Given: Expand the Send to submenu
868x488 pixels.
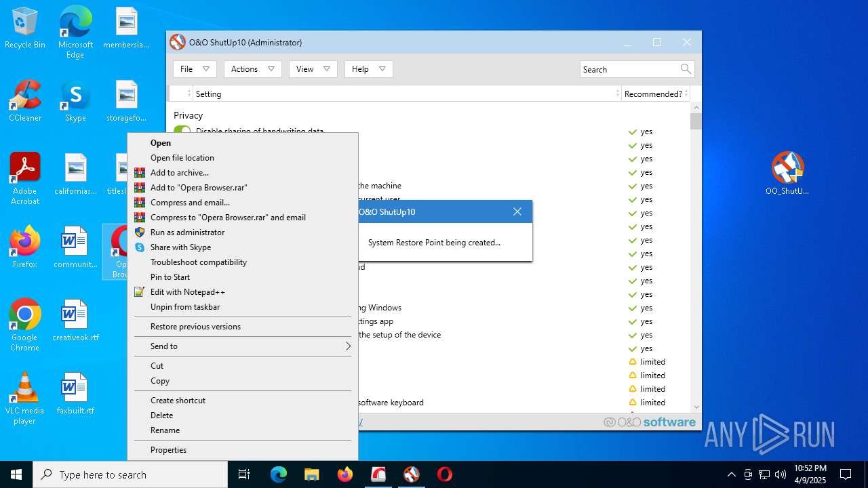Looking at the screenshot, I should [x=243, y=346].
